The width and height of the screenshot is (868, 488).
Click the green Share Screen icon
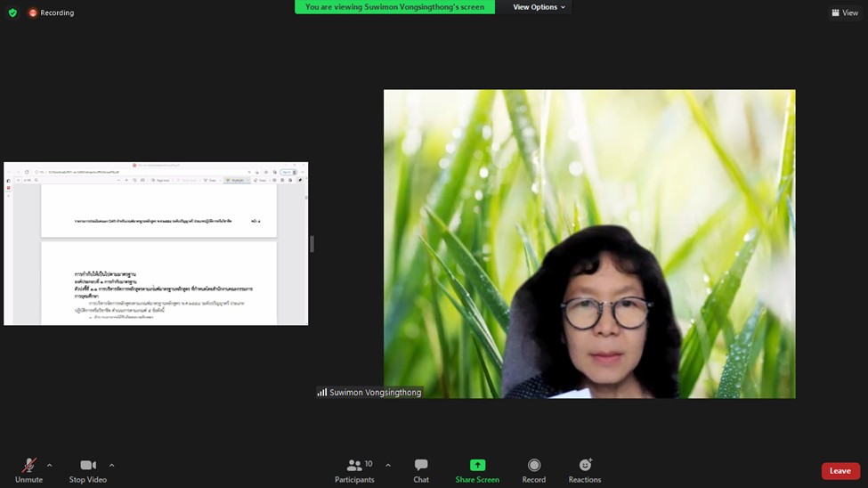(x=477, y=465)
